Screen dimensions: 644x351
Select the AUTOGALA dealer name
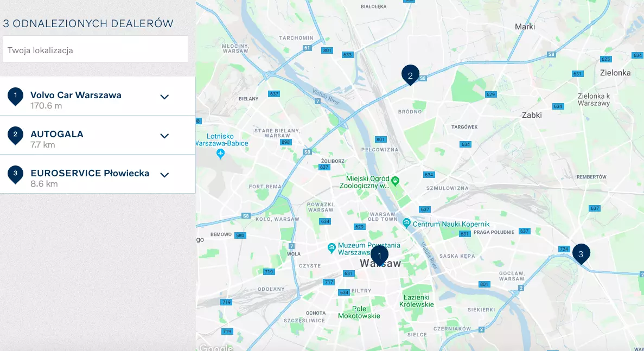point(57,134)
